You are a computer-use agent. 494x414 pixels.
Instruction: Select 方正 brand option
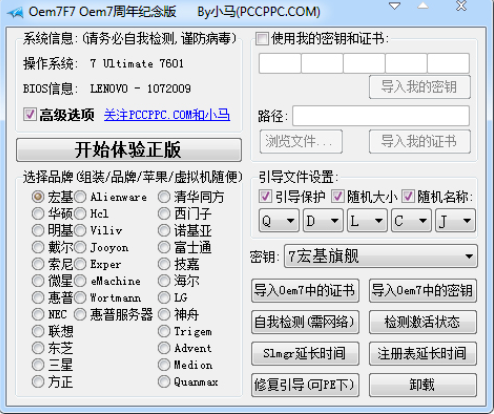[x=38, y=382]
